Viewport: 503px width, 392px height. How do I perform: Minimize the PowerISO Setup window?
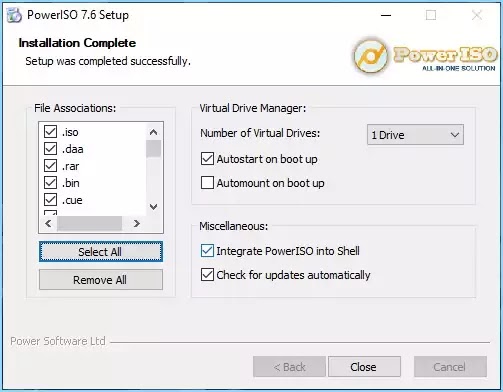coord(386,15)
